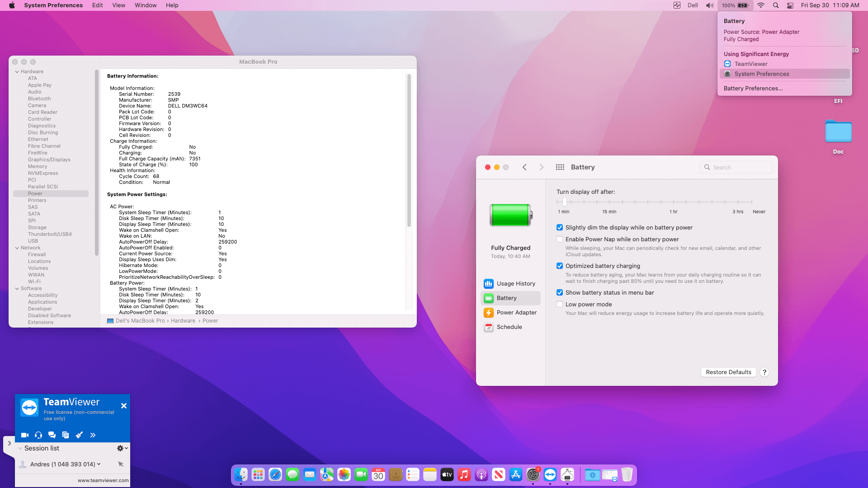
Task: Open the Window menu
Action: [x=146, y=5]
